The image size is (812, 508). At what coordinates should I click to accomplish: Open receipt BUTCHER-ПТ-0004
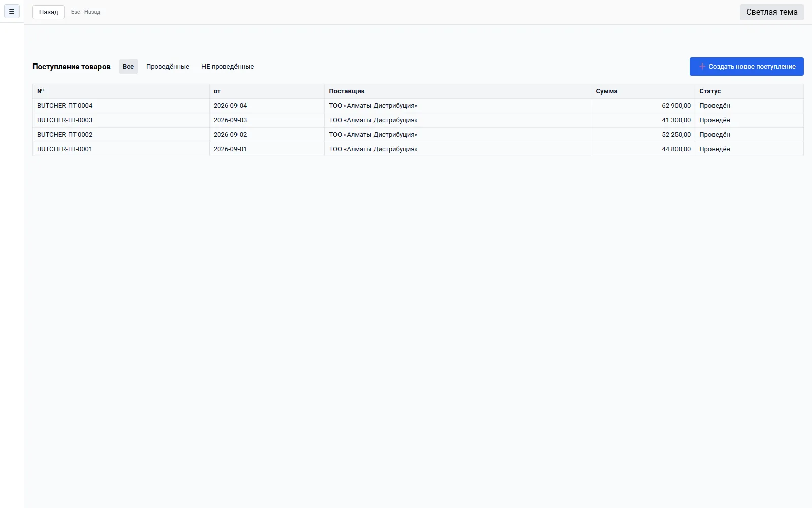click(x=65, y=106)
